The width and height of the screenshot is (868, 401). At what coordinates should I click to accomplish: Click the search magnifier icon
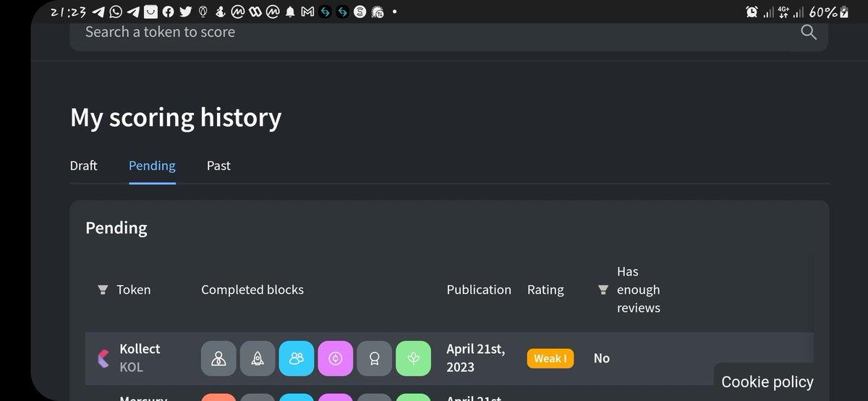pos(808,32)
